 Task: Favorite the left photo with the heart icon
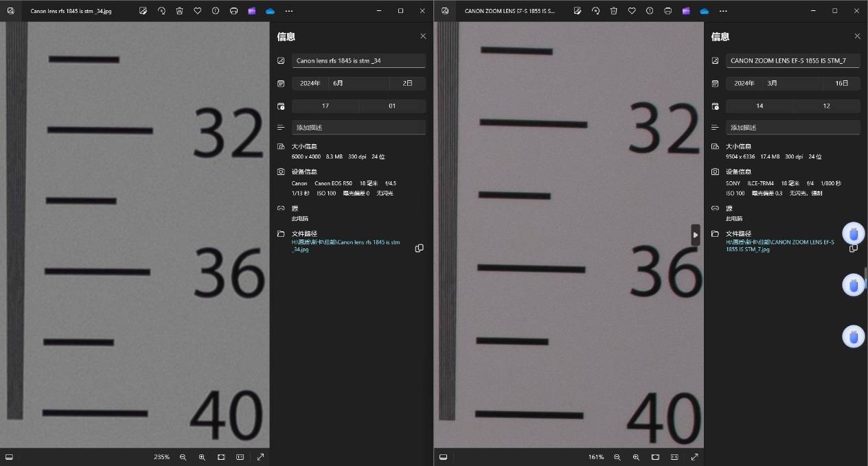tap(198, 11)
